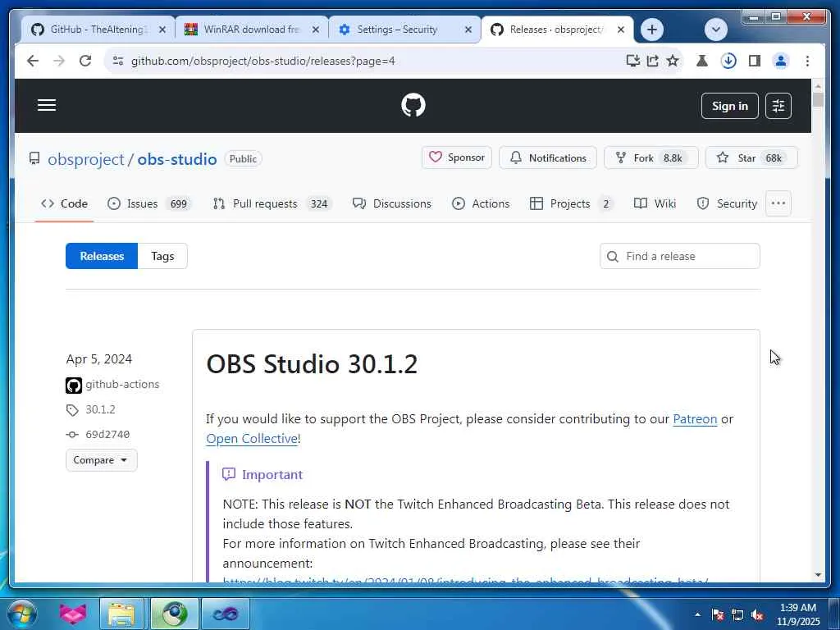The image size is (840, 630).
Task: Click the page vertical scrollbar thumb
Action: click(818, 99)
